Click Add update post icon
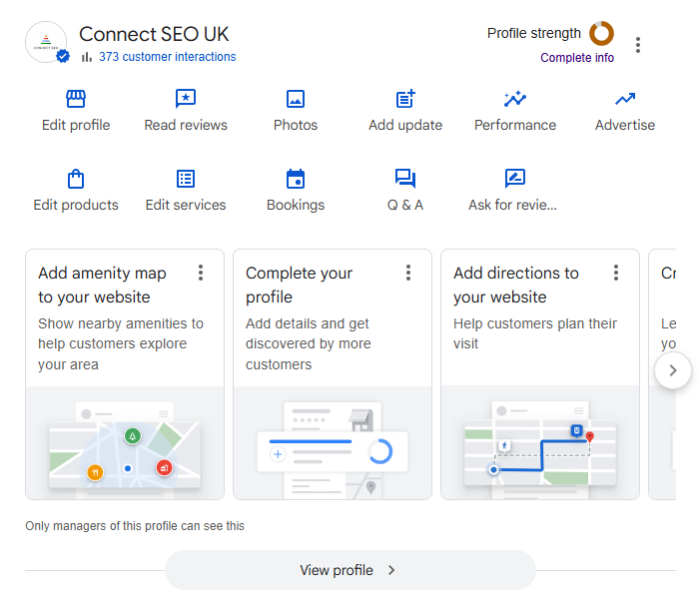Viewport: 700px width, 606px height. point(405,99)
